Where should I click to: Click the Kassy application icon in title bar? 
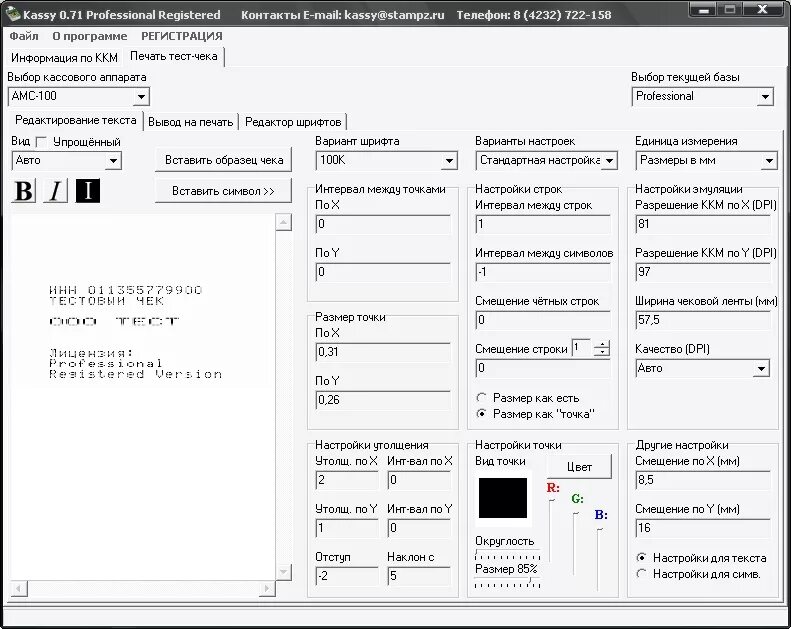point(13,14)
